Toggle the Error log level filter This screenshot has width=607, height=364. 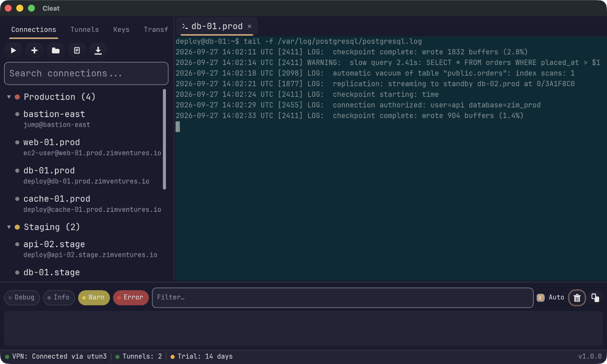click(131, 298)
